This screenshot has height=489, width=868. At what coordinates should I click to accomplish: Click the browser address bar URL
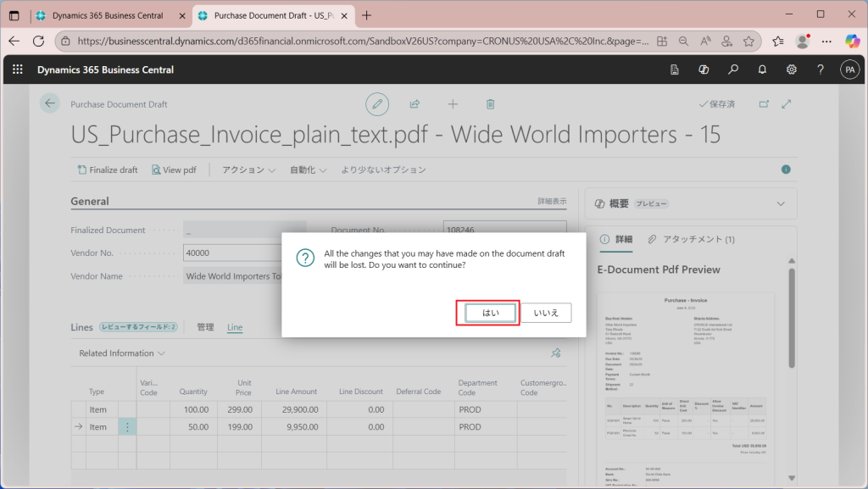pos(363,41)
